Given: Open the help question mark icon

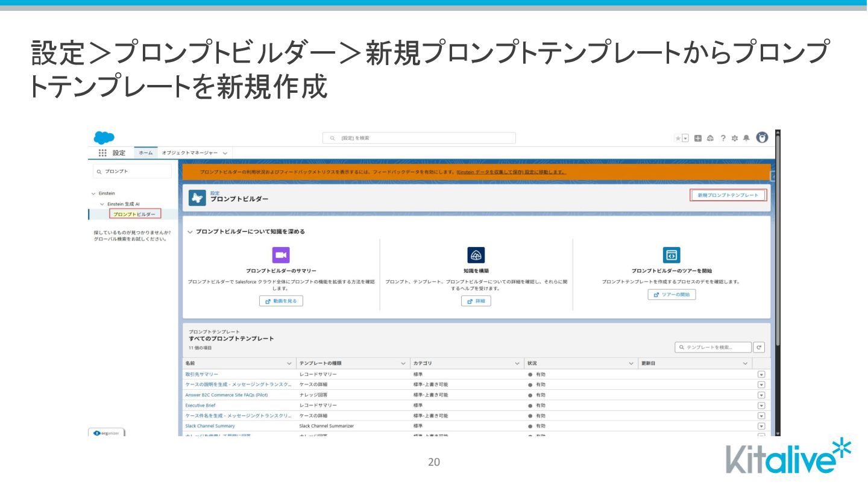Looking at the screenshot, I should click(x=723, y=138).
